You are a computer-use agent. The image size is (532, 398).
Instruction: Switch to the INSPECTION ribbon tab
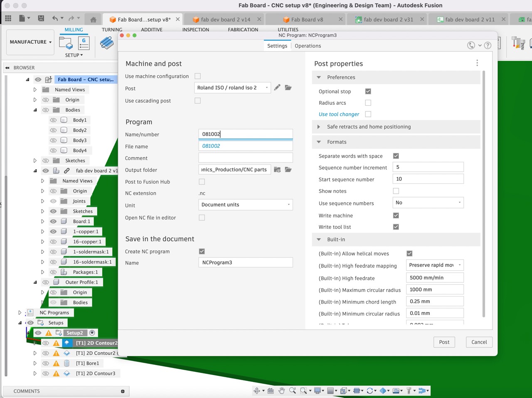click(x=196, y=30)
